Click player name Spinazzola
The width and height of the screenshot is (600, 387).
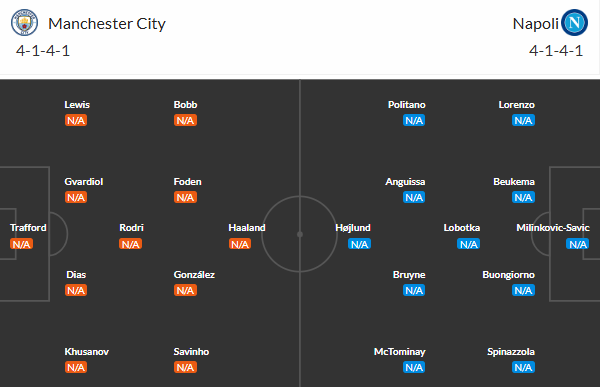coord(511,351)
